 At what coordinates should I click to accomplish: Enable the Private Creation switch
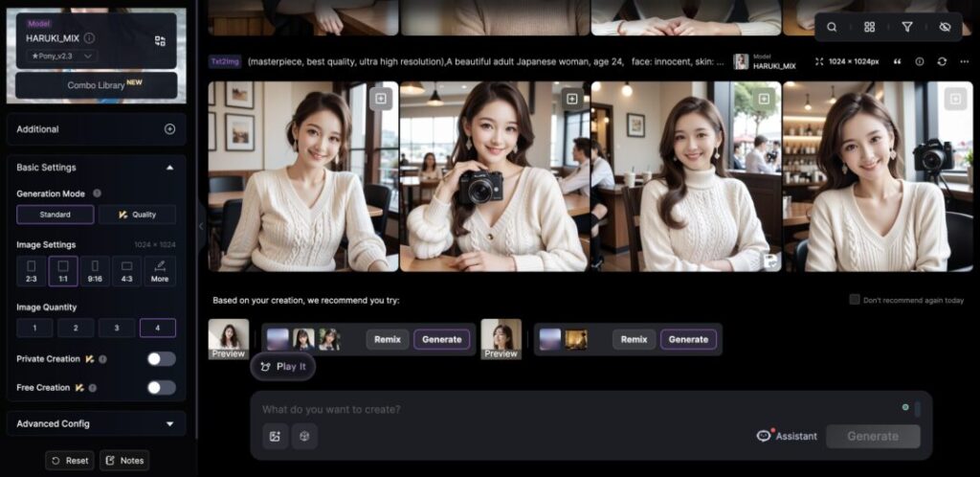[161, 359]
